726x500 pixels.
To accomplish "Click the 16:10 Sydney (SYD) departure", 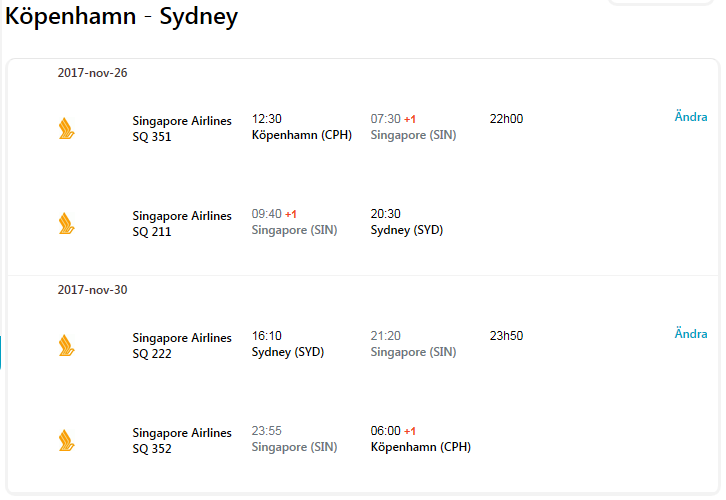I will pos(288,345).
